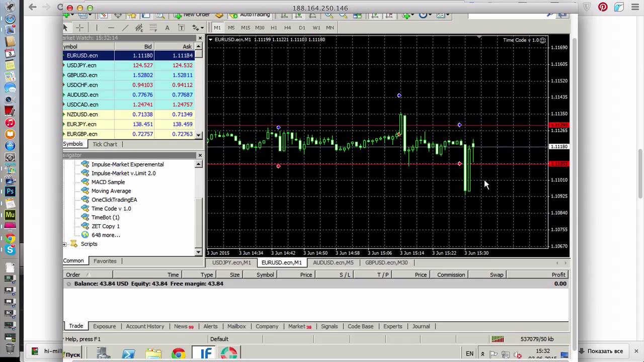Open the Tick Chart tab
Image resolution: width=644 pixels, height=362 pixels.
coord(105,144)
